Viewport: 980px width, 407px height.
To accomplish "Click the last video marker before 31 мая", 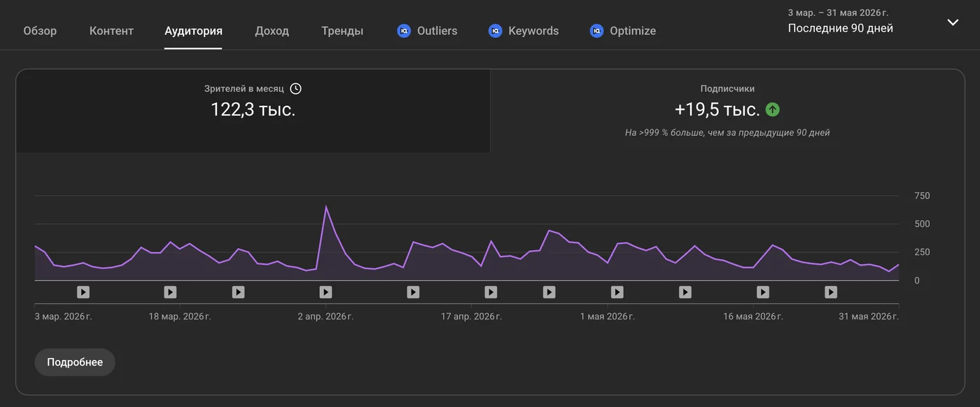I will click(x=831, y=292).
